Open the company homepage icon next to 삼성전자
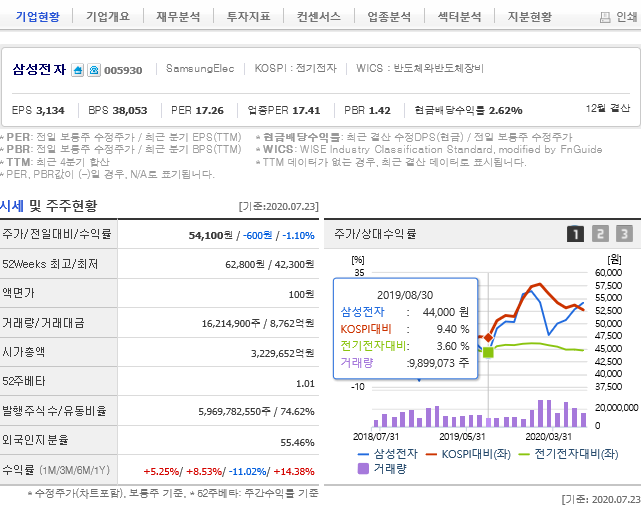This screenshot has height=506, width=641. click(78, 70)
